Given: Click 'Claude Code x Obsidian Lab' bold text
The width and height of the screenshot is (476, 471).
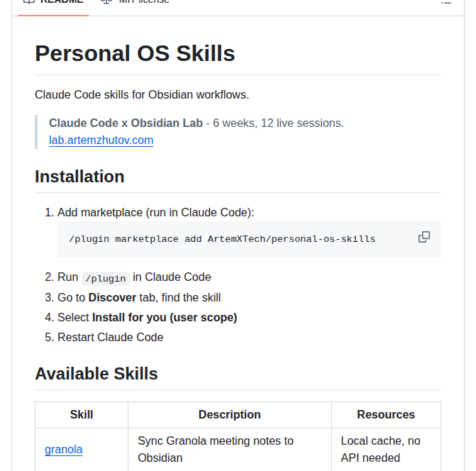Looking at the screenshot, I should [x=126, y=123].
